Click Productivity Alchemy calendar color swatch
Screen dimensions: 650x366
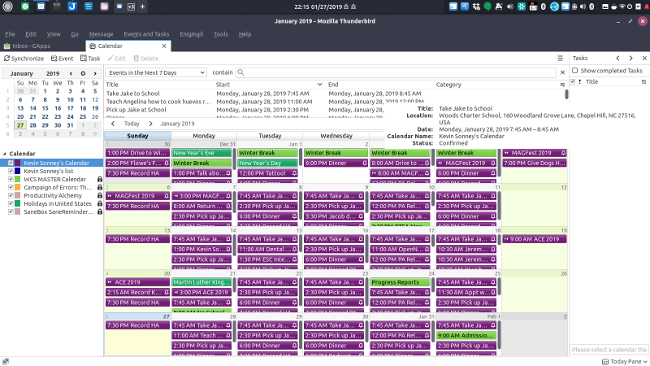click(17, 195)
